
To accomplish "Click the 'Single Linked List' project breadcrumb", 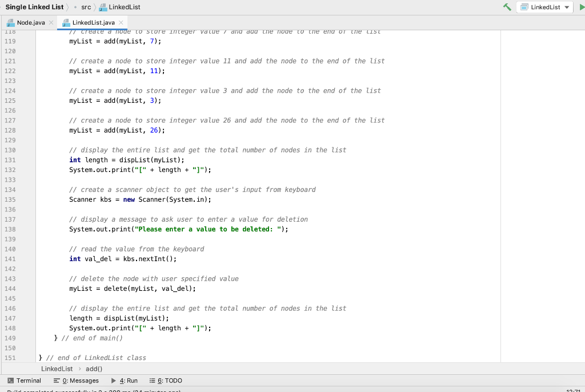I will (x=34, y=7).
